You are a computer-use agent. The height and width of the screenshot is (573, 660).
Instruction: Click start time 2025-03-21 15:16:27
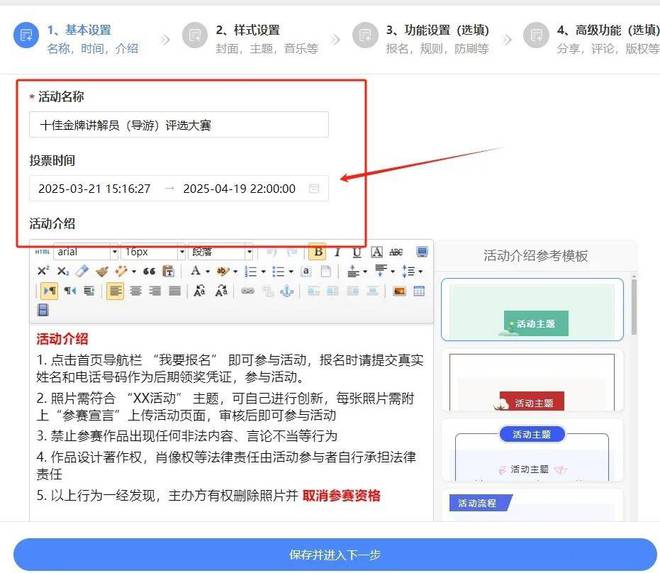[x=94, y=189]
